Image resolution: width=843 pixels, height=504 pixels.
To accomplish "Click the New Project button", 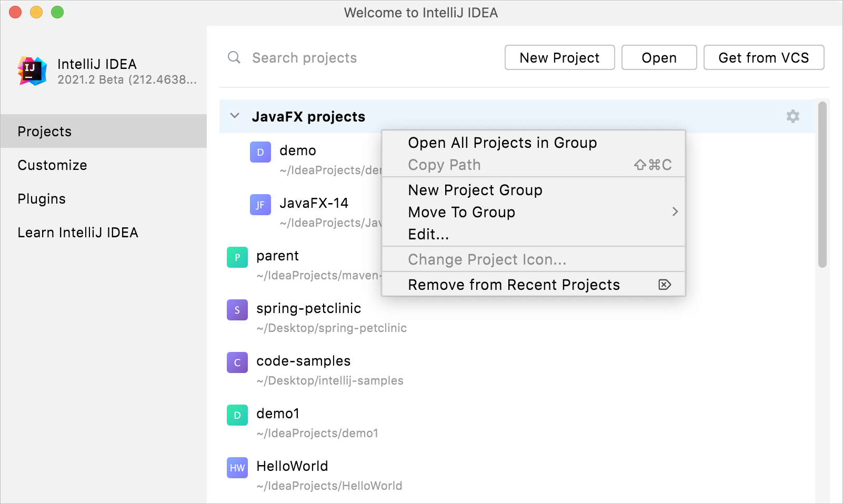I will pos(559,57).
